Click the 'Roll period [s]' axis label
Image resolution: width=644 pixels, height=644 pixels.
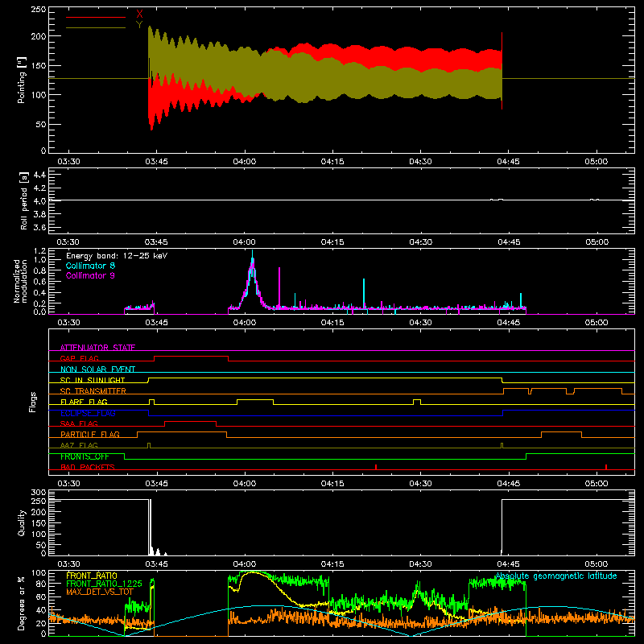pos(24,200)
